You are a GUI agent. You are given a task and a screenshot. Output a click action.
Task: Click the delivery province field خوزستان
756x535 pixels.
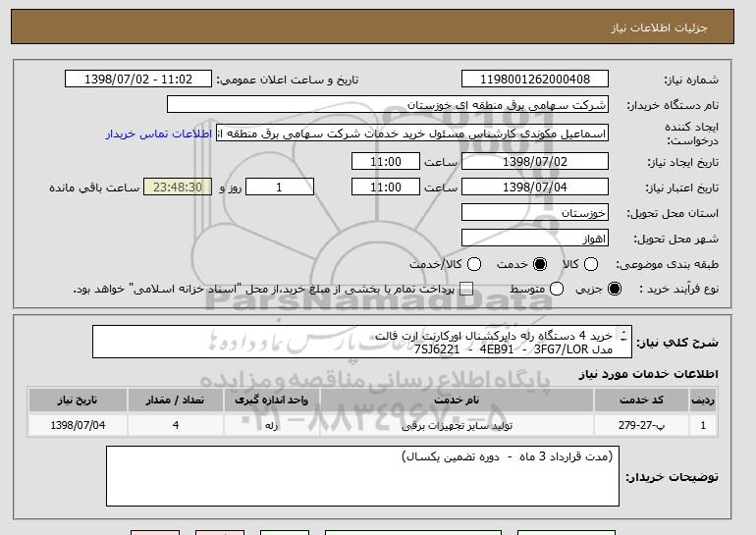click(x=535, y=213)
